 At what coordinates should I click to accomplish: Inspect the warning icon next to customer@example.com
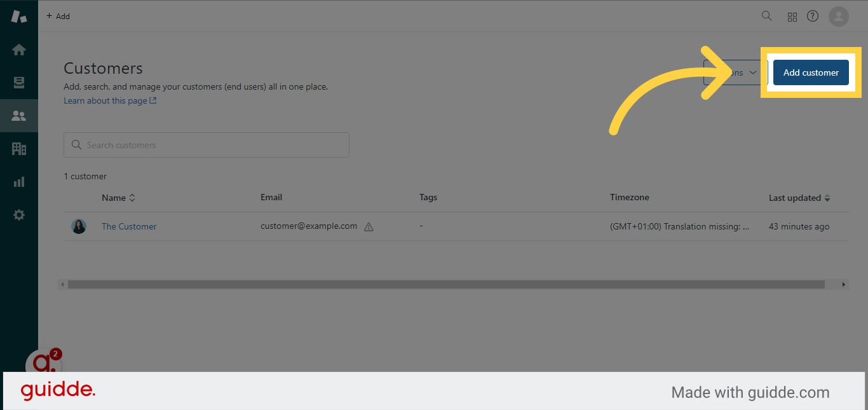(x=369, y=226)
